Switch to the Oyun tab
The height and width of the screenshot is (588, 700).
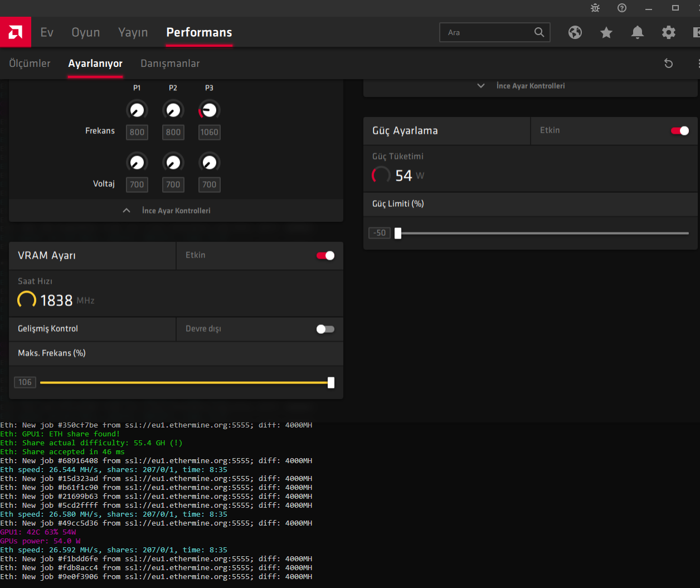[x=86, y=32]
